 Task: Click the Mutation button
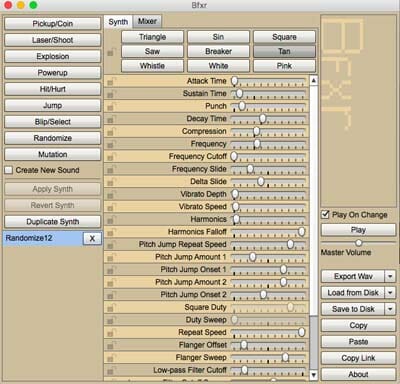coord(53,154)
